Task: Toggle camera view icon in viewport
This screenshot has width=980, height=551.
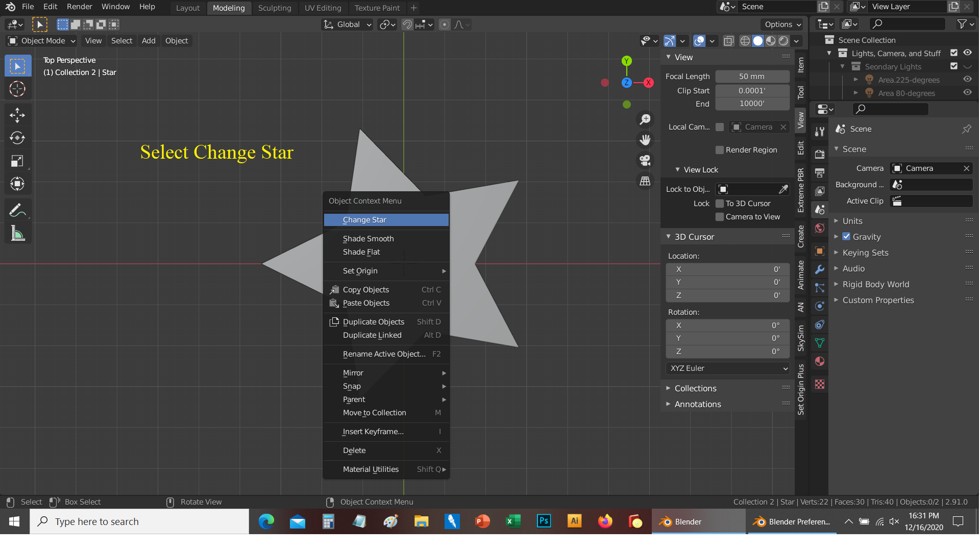Action: pyautogui.click(x=645, y=160)
